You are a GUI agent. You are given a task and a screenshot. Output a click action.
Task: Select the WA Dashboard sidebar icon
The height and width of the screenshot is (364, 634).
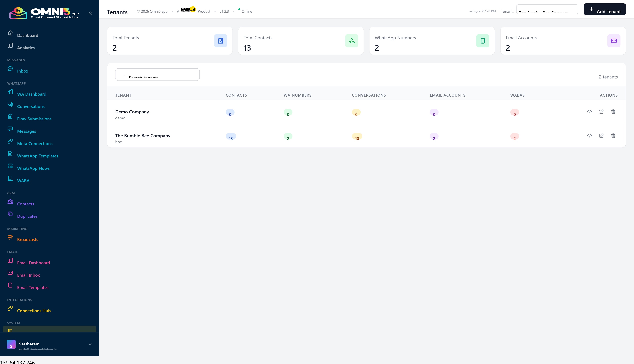pyautogui.click(x=10, y=92)
